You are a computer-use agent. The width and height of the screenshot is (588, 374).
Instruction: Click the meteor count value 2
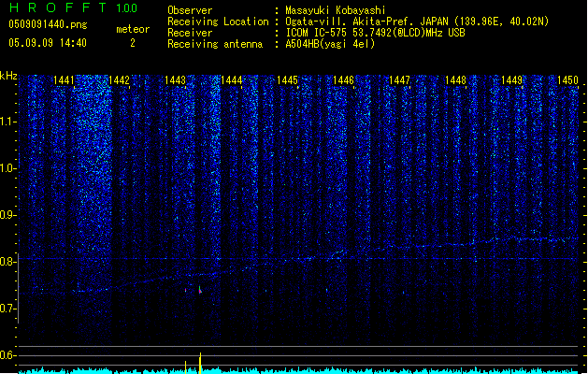pyautogui.click(x=132, y=43)
